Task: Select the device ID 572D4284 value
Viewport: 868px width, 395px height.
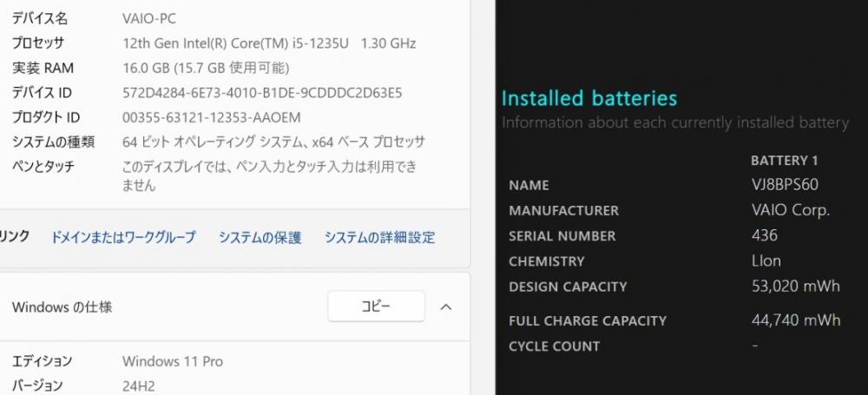Action: 262,93
